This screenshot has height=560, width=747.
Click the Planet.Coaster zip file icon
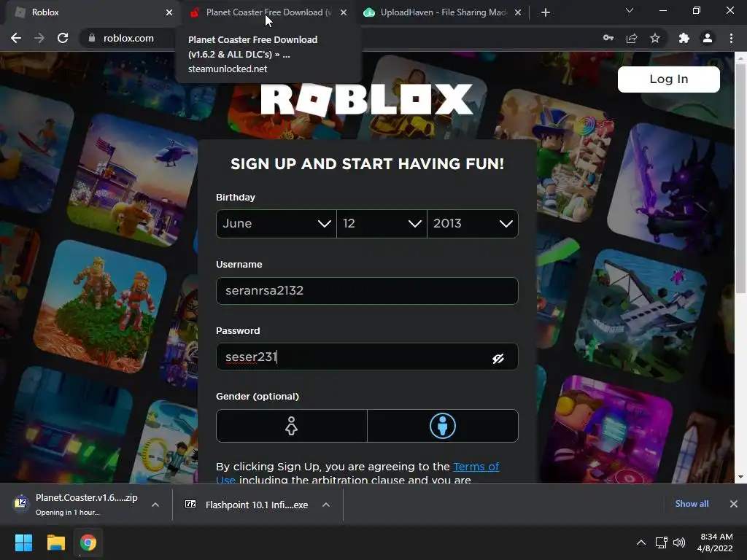click(20, 502)
